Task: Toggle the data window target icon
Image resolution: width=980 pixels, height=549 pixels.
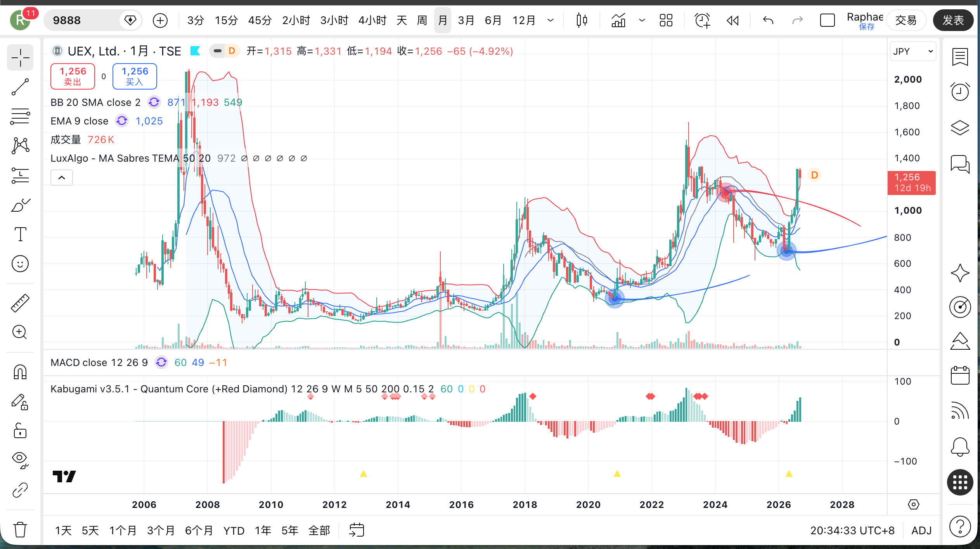Action: tap(960, 307)
